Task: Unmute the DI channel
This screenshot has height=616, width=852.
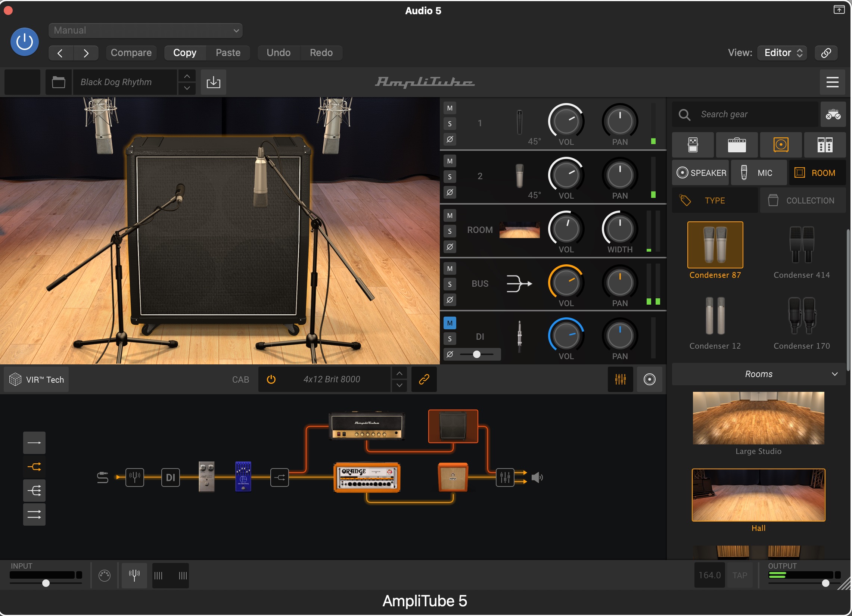Action: tap(450, 323)
